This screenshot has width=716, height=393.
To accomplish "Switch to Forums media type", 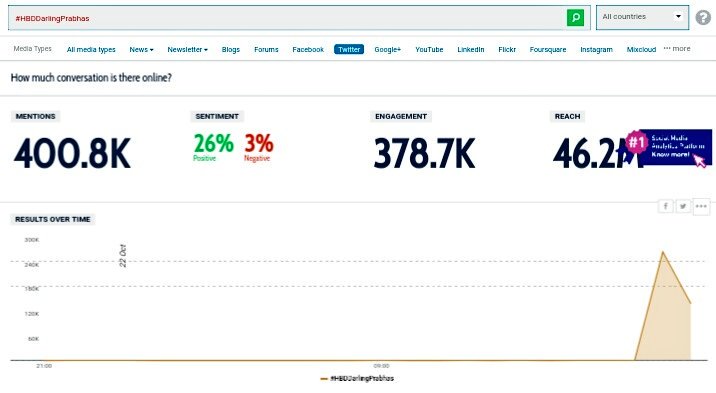I will pyautogui.click(x=266, y=49).
